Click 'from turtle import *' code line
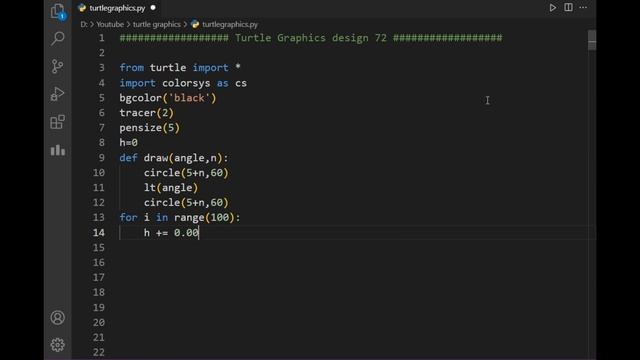This screenshot has width=640, height=360. (x=180, y=68)
